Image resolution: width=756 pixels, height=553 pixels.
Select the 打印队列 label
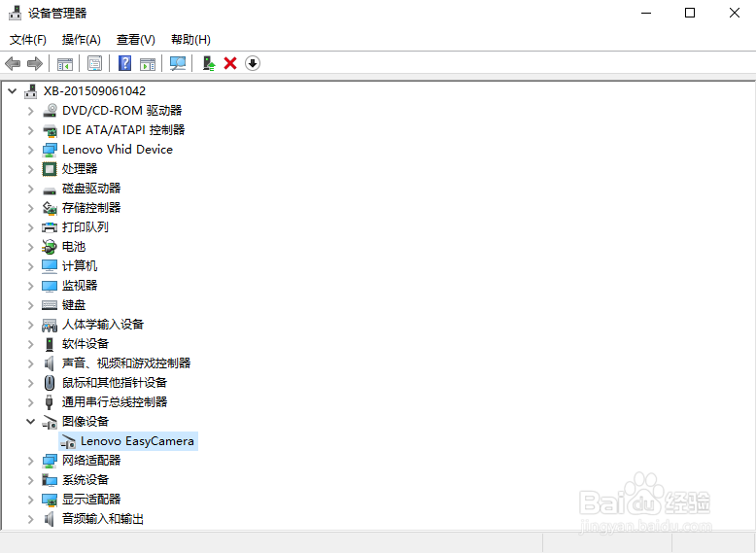(x=86, y=227)
